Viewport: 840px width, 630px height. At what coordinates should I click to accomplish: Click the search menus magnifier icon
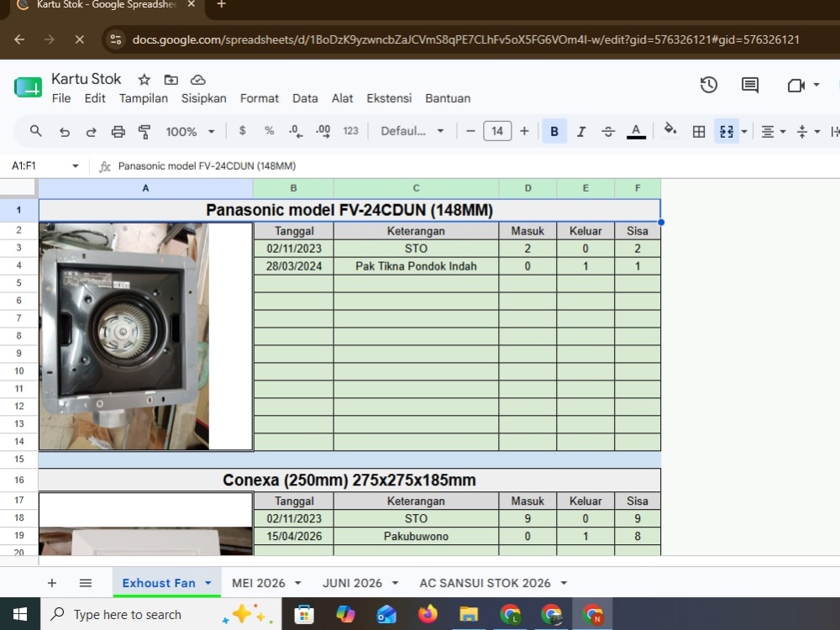(x=36, y=131)
